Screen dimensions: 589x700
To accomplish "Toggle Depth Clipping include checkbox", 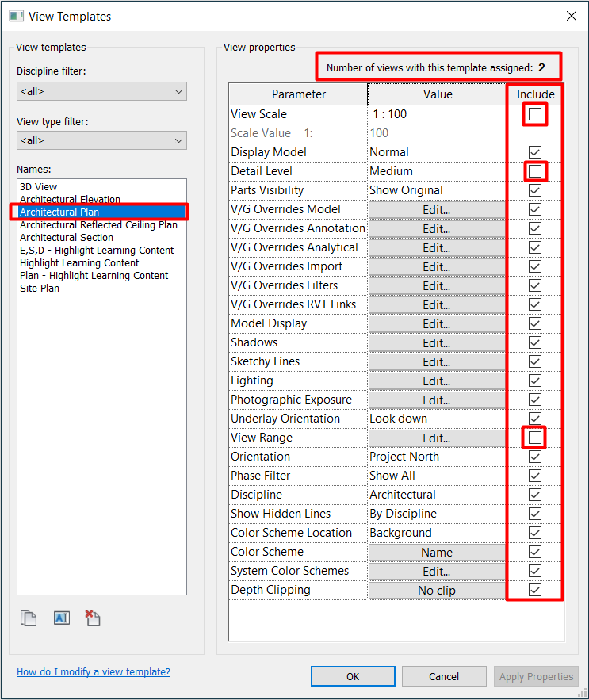I will coord(535,590).
